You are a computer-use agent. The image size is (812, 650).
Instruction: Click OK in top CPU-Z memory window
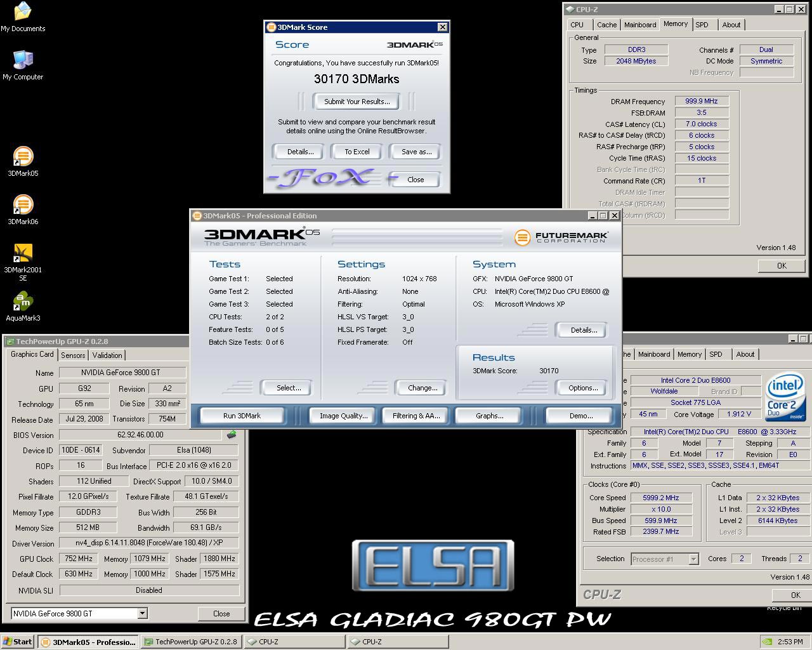point(782,266)
